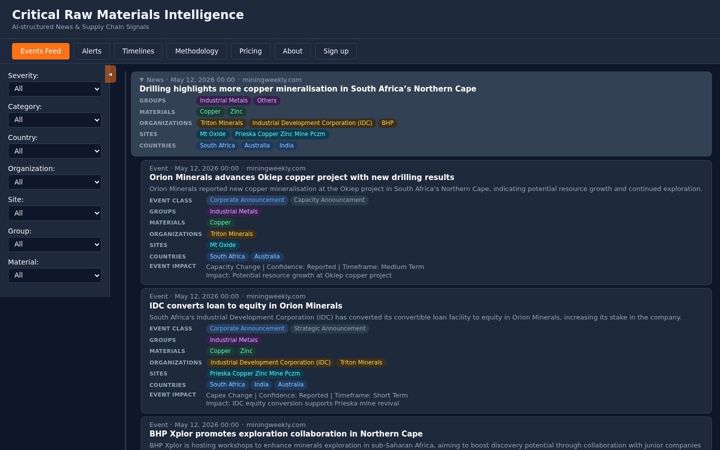The height and width of the screenshot is (450, 720).
Task: Click Triton Minerals tag in Orion Minerals event
Action: click(231, 234)
